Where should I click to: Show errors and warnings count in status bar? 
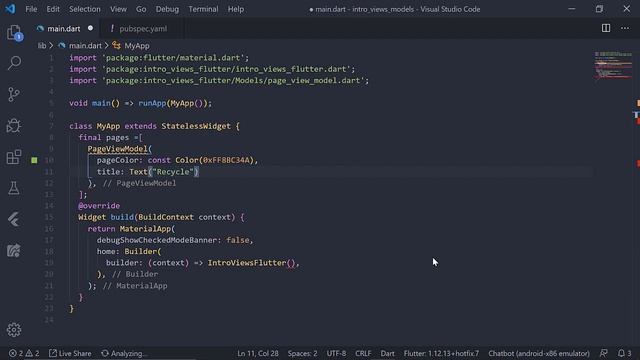24,353
